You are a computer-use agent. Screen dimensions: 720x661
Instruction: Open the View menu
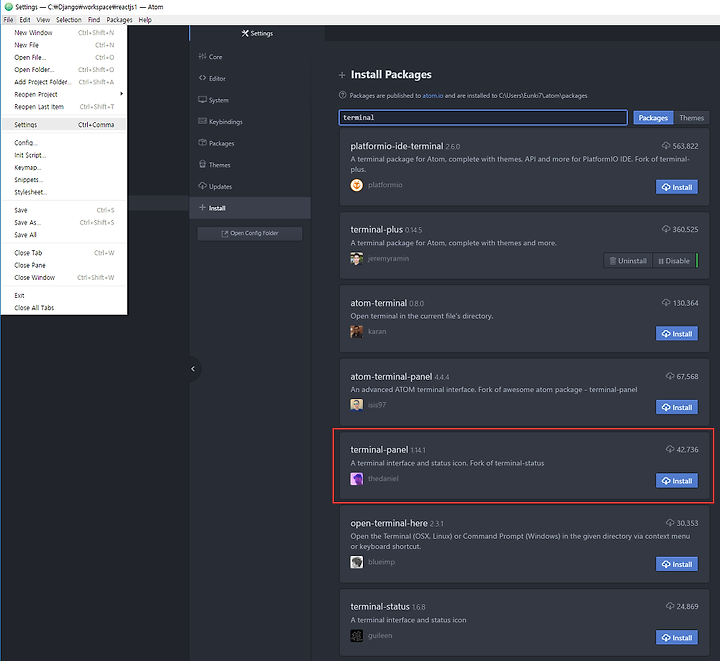(43, 20)
